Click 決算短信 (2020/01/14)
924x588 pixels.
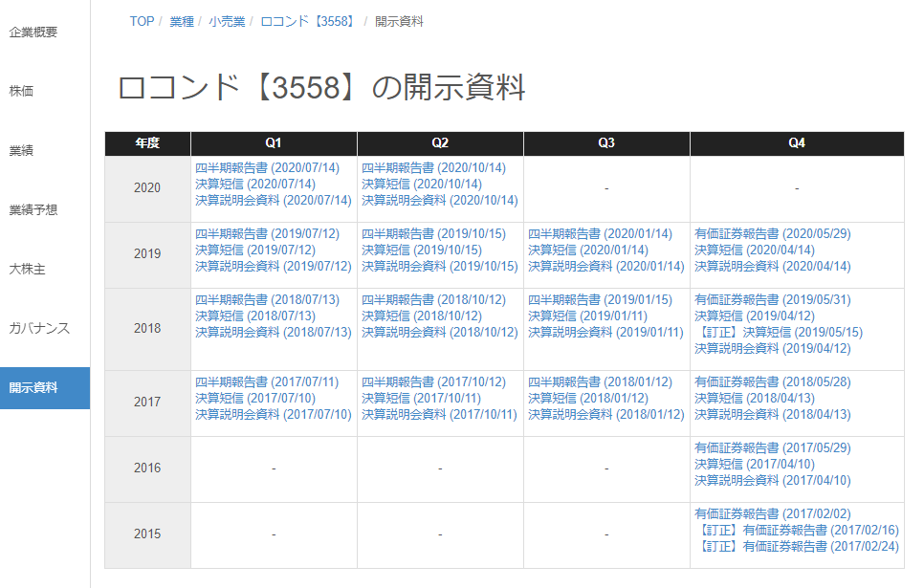point(588,250)
